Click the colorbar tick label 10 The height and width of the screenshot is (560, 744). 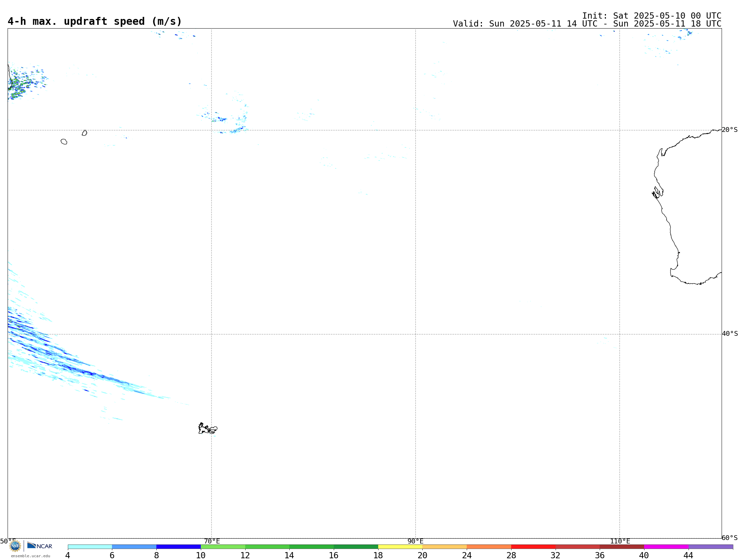(201, 556)
